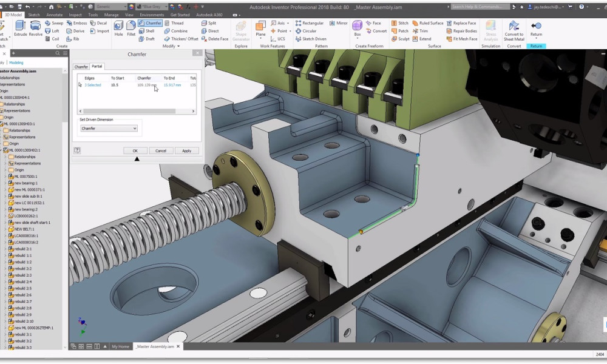This screenshot has width=607, height=364.
Task: Click the Search Help & Commands field
Action: pos(480,7)
